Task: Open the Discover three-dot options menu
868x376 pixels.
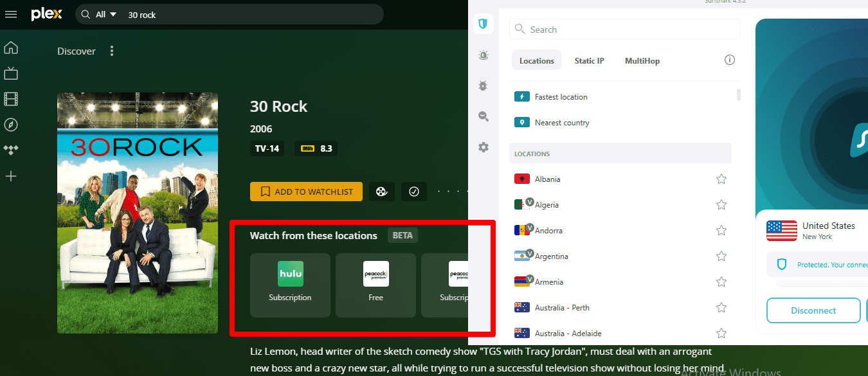Action: coord(112,51)
